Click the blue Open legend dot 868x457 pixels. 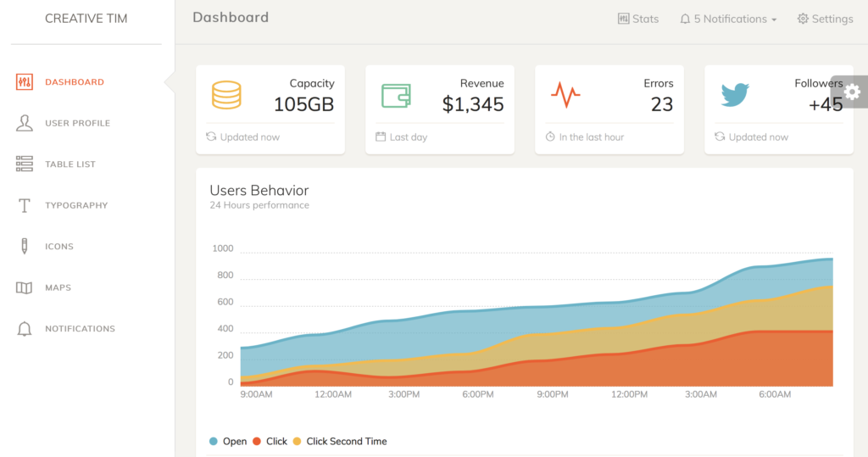point(214,441)
